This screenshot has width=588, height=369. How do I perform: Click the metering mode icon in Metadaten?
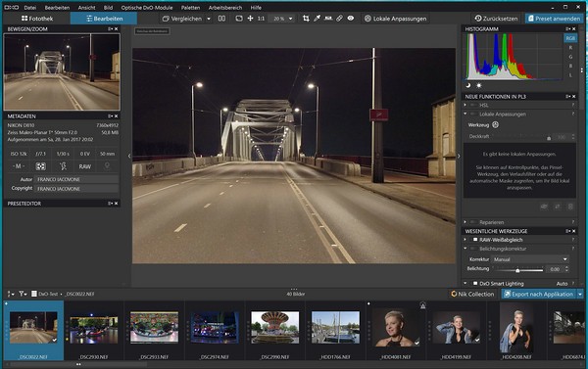click(40, 166)
